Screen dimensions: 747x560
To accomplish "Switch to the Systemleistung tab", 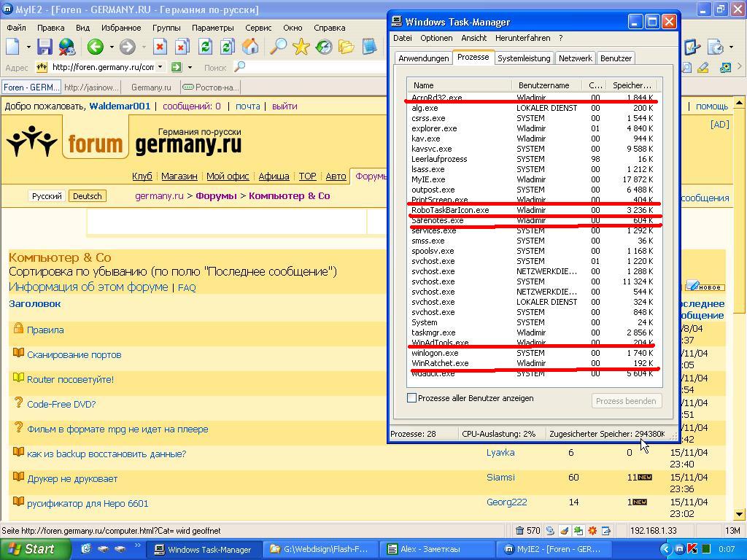I will [524, 58].
